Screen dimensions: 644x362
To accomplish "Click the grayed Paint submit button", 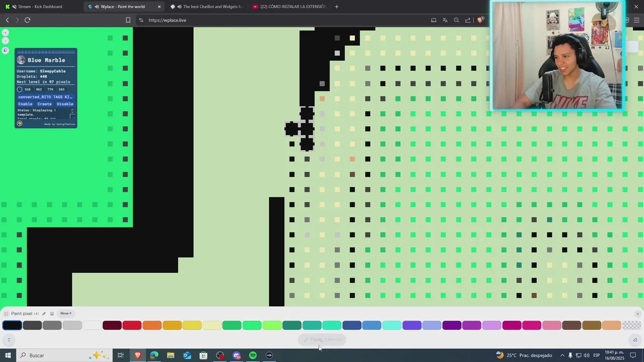I will click(322, 340).
